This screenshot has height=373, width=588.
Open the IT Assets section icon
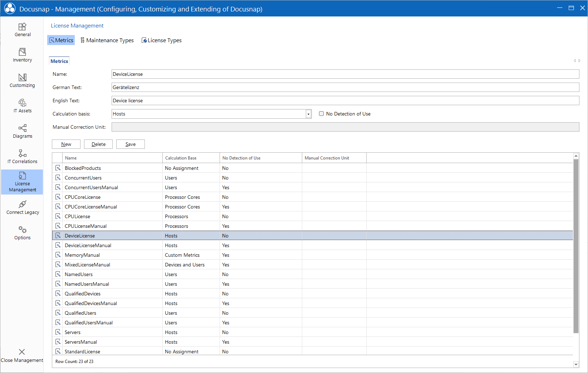click(x=22, y=103)
